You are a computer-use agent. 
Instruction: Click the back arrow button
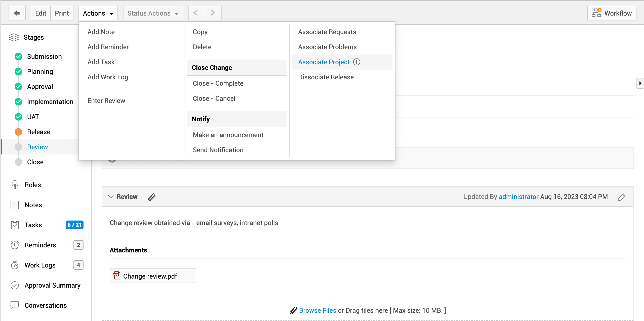17,13
